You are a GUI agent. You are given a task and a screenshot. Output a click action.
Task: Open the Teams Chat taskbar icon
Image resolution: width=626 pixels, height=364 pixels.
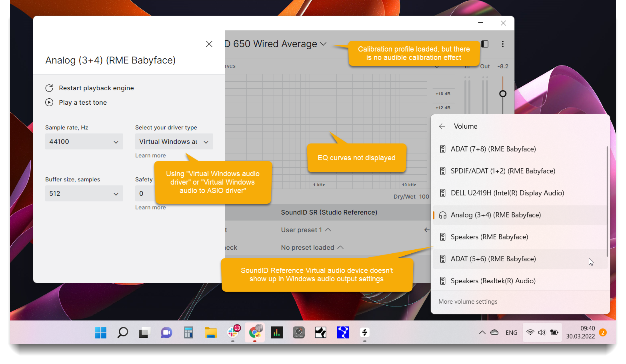166,332
